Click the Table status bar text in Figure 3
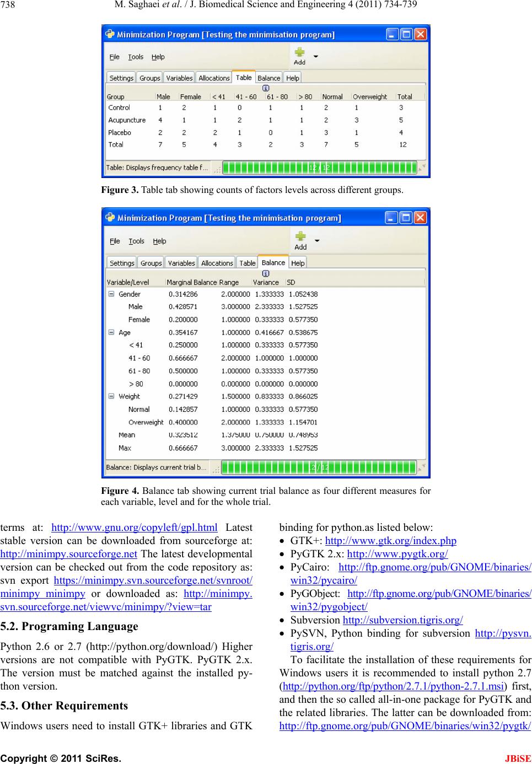The image size is (532, 764). [x=158, y=168]
